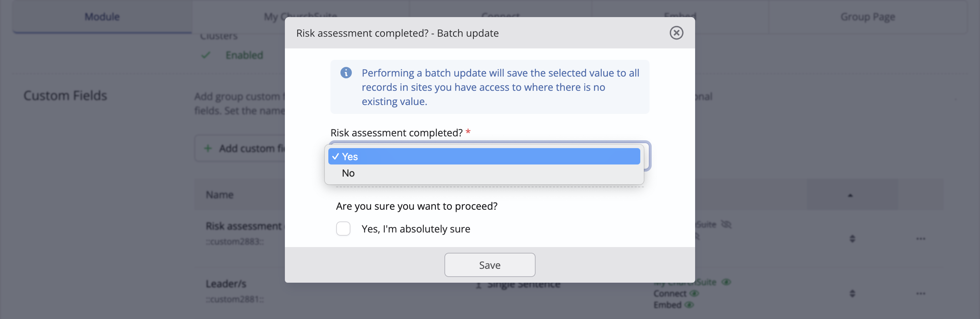Toggle Embed visibility eye for Leader/s
Viewport: 980px width, 319px height.
point(689,305)
